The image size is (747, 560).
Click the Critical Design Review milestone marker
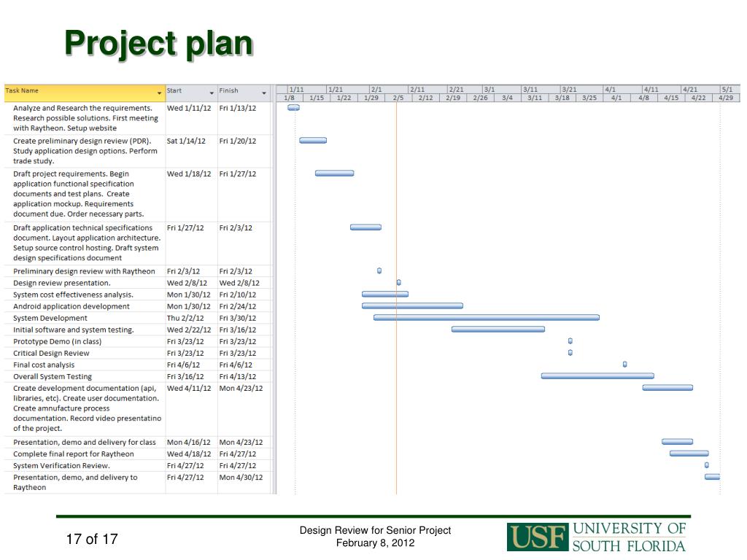[x=570, y=353]
